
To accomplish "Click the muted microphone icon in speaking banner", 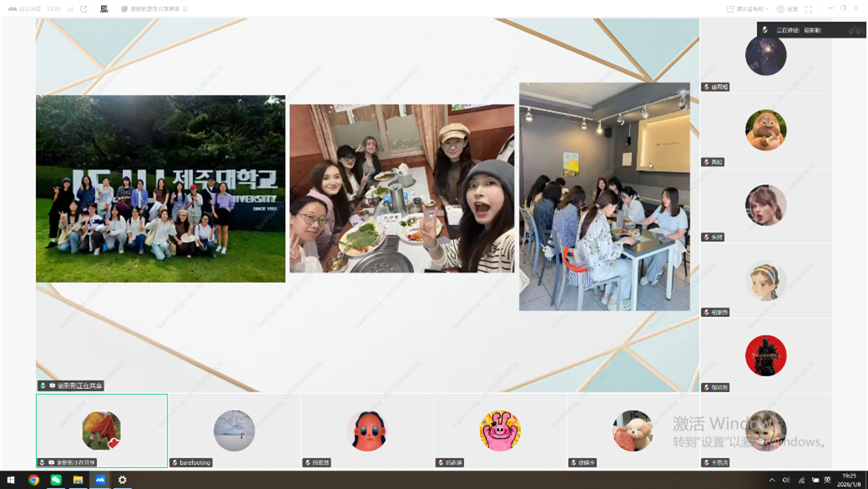I will point(765,30).
